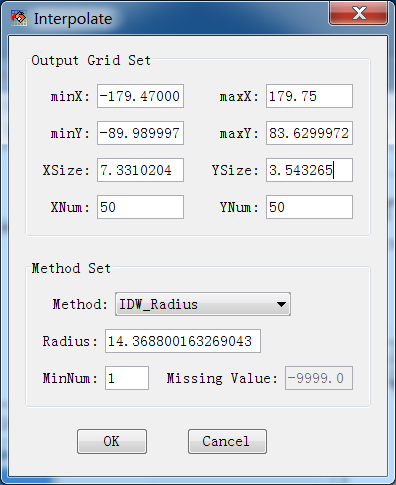
Task: Close the Interpolate dialog window
Action: click(x=359, y=13)
